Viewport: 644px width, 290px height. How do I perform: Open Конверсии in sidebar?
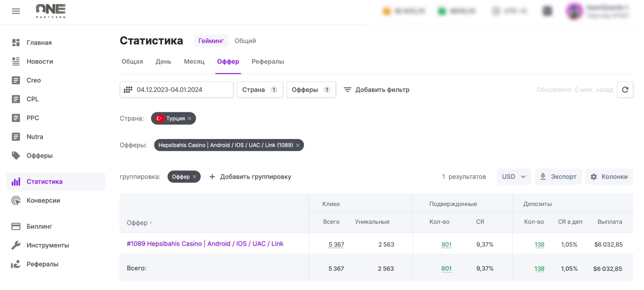pos(43,200)
